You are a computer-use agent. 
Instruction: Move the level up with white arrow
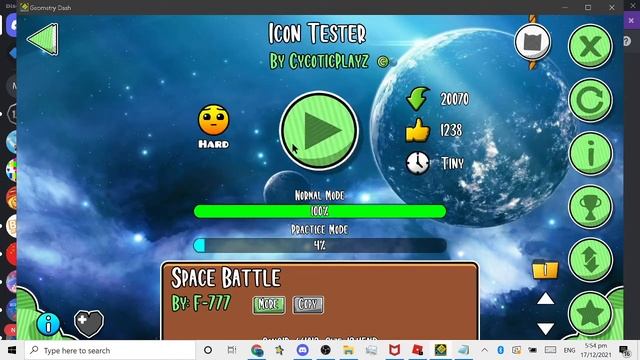point(545,299)
